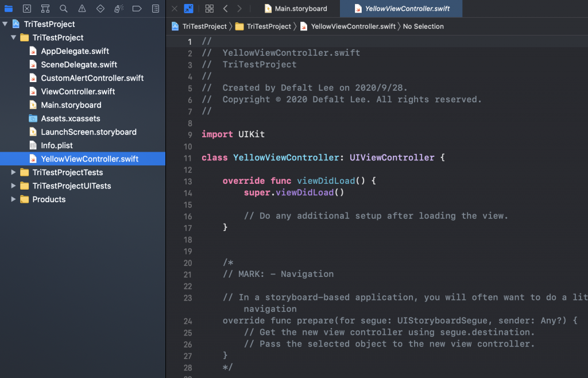The image size is (588, 378).
Task: Click TriTestProject folder in jump bar
Action: click(x=263, y=26)
